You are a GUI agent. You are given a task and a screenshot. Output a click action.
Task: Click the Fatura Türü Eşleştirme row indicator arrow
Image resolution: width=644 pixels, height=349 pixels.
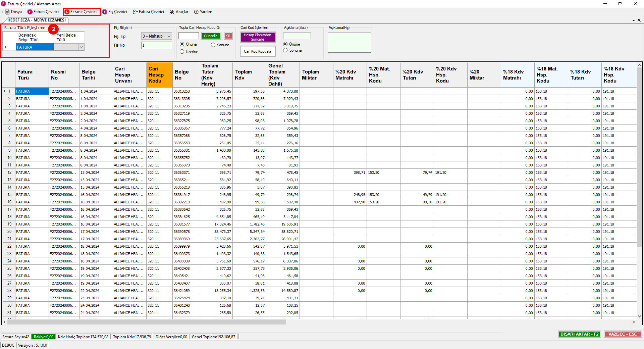[6, 47]
